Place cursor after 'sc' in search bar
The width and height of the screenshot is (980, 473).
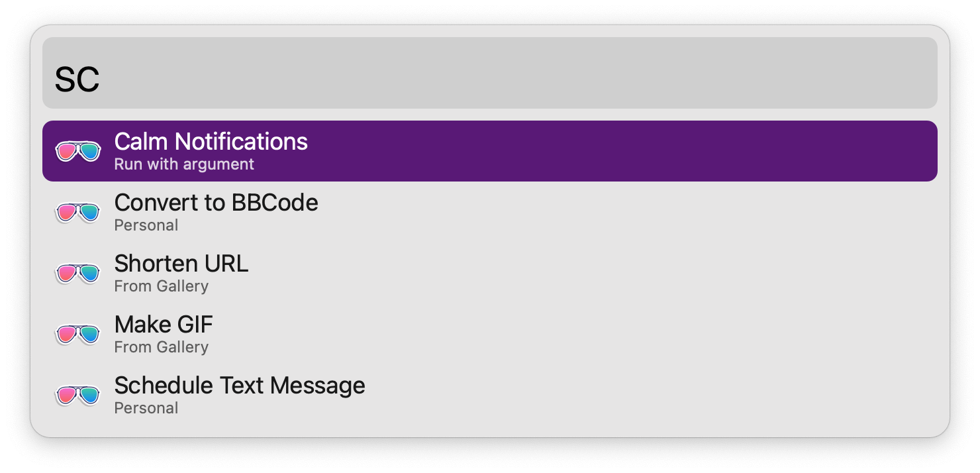tap(101, 79)
